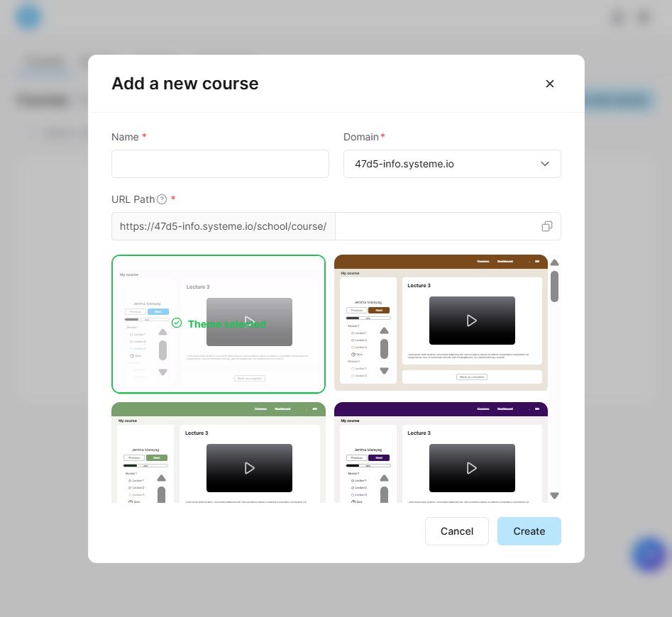
Task: Choose the brown course theme thumbnail
Action: (441, 323)
